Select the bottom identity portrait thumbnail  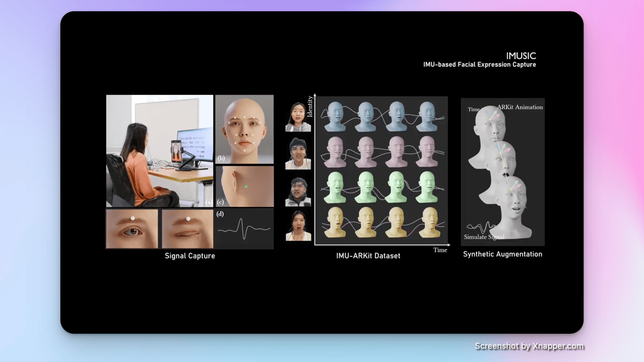click(x=298, y=226)
